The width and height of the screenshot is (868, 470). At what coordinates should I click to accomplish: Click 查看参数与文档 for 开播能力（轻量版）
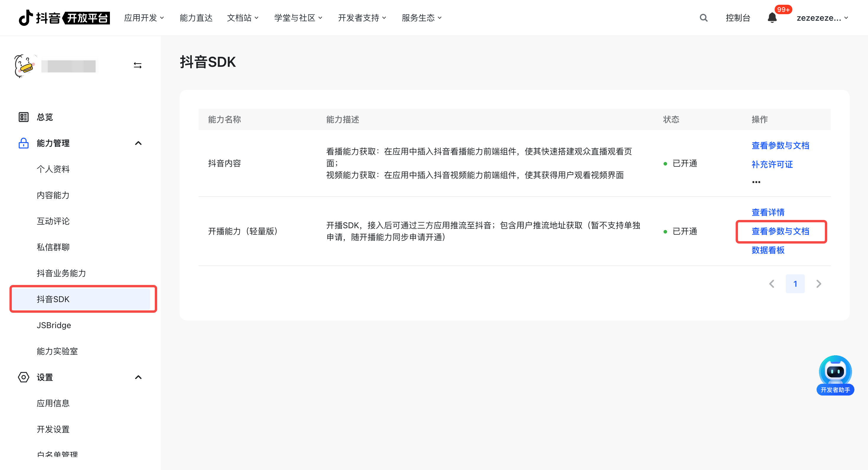(x=780, y=231)
